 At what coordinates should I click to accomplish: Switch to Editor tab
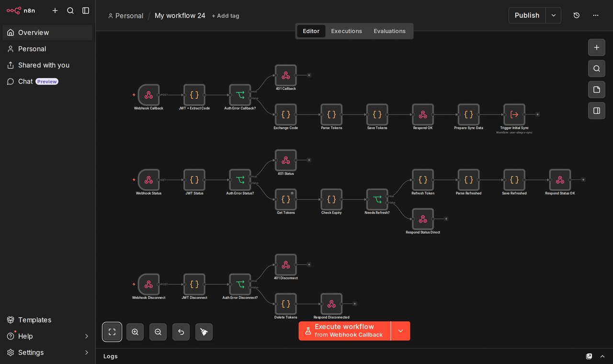coord(311,31)
